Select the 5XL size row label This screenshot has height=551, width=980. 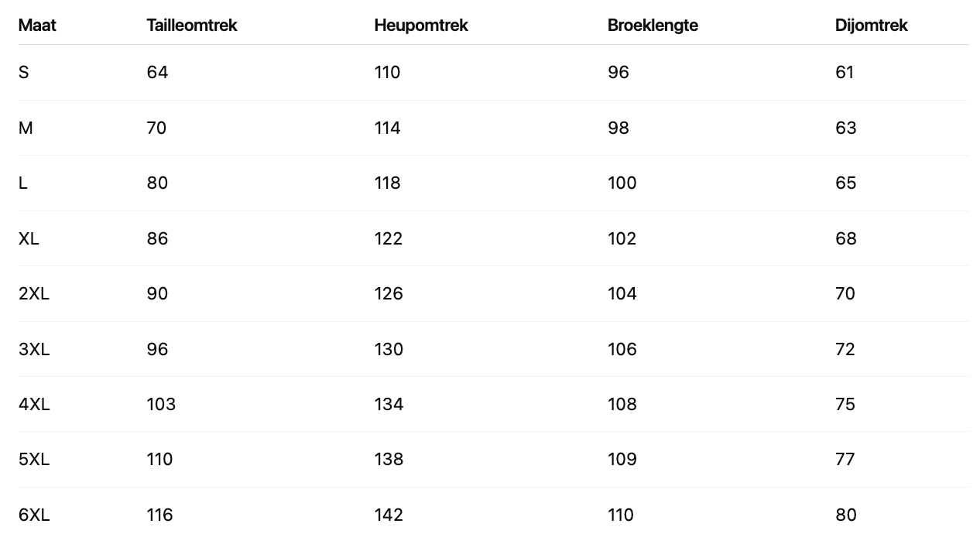tap(34, 460)
